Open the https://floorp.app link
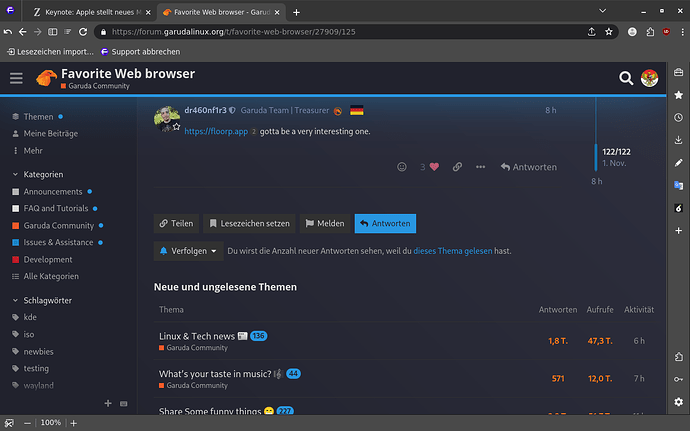The image size is (690, 431). pos(216,131)
